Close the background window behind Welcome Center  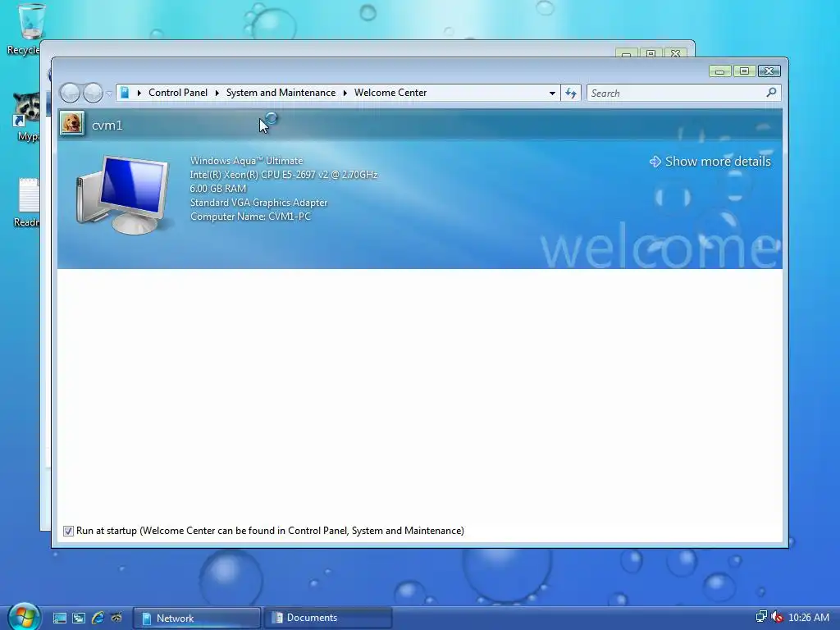pyautogui.click(x=676, y=53)
